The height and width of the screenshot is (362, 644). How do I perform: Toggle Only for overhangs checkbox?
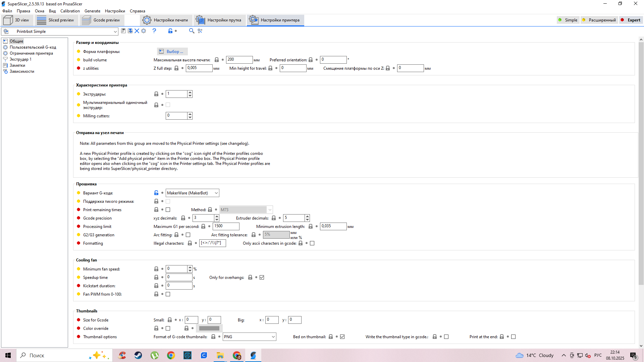coord(262,278)
